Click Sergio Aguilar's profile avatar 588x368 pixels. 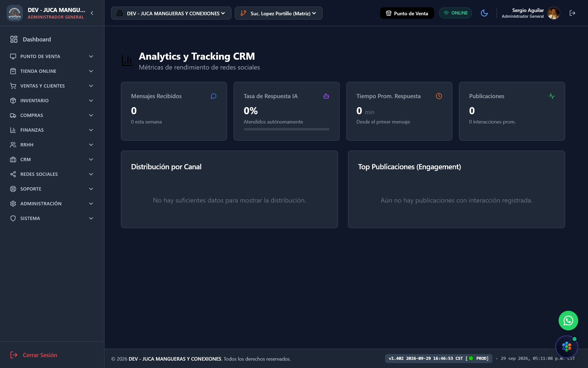[x=553, y=13]
